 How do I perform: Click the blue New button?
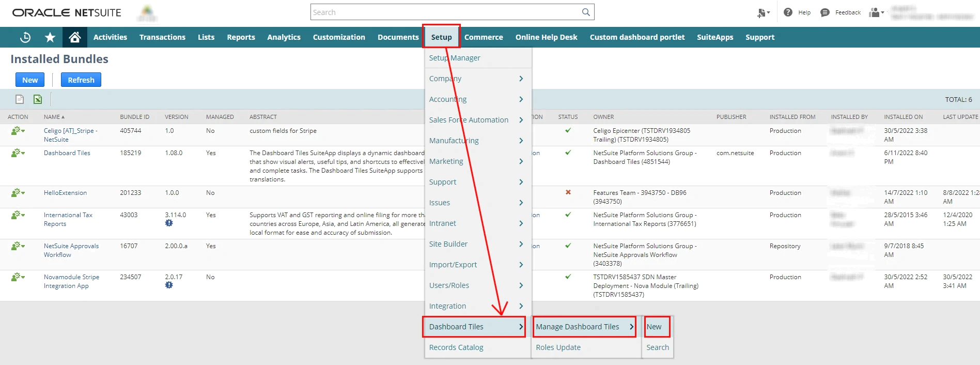click(30, 80)
